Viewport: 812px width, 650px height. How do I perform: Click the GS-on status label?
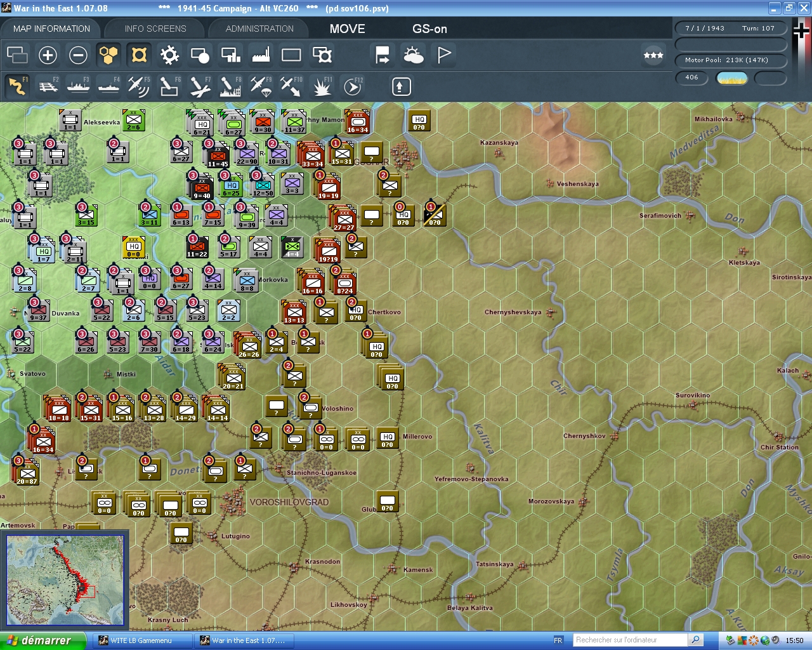click(429, 29)
